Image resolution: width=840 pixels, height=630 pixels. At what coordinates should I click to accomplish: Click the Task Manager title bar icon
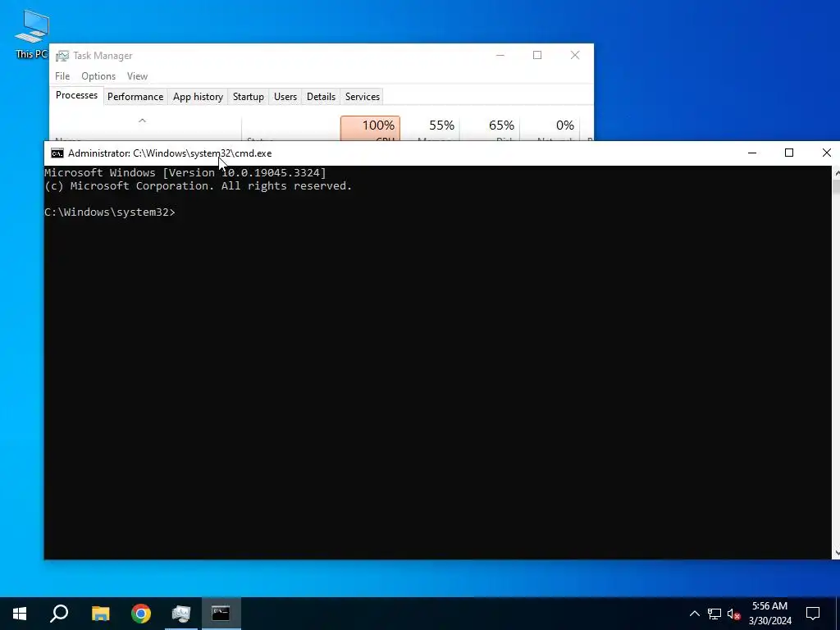pos(62,56)
